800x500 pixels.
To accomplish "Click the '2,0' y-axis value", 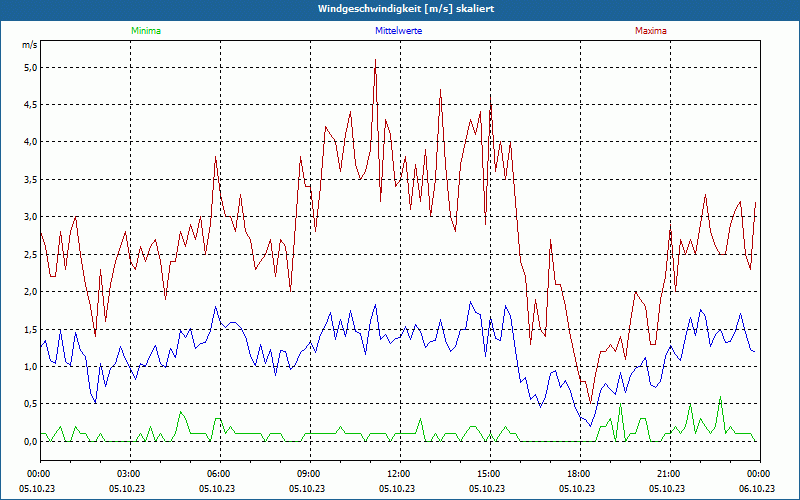I will point(31,292).
